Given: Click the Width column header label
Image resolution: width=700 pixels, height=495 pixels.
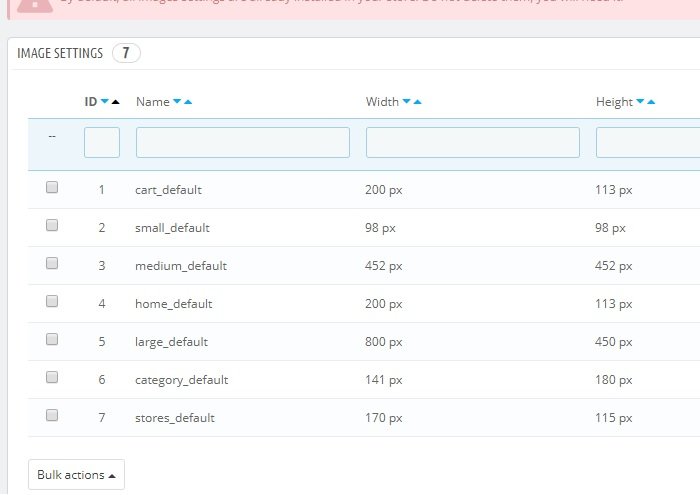Looking at the screenshot, I should (x=382, y=102).
